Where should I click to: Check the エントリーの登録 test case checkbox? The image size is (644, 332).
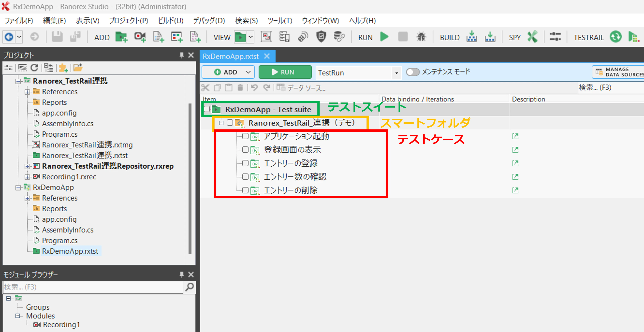[x=245, y=163]
